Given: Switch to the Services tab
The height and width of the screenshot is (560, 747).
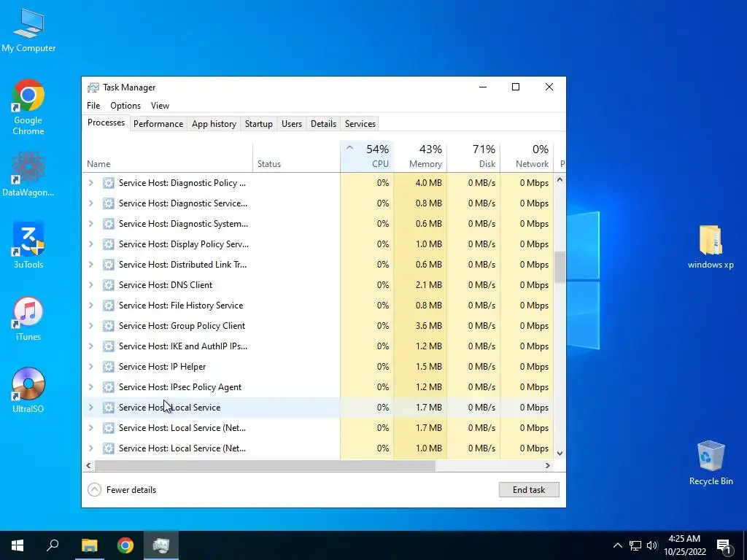Looking at the screenshot, I should point(360,124).
